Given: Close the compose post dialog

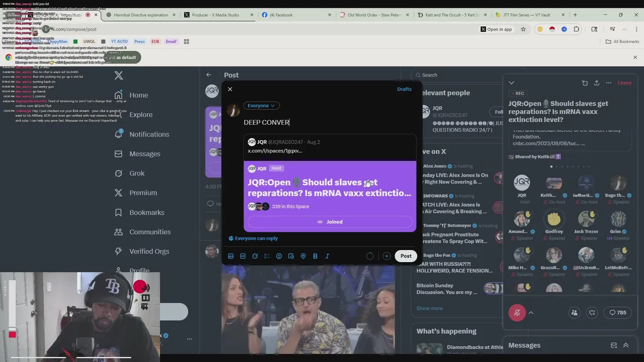Looking at the screenshot, I should click(230, 89).
